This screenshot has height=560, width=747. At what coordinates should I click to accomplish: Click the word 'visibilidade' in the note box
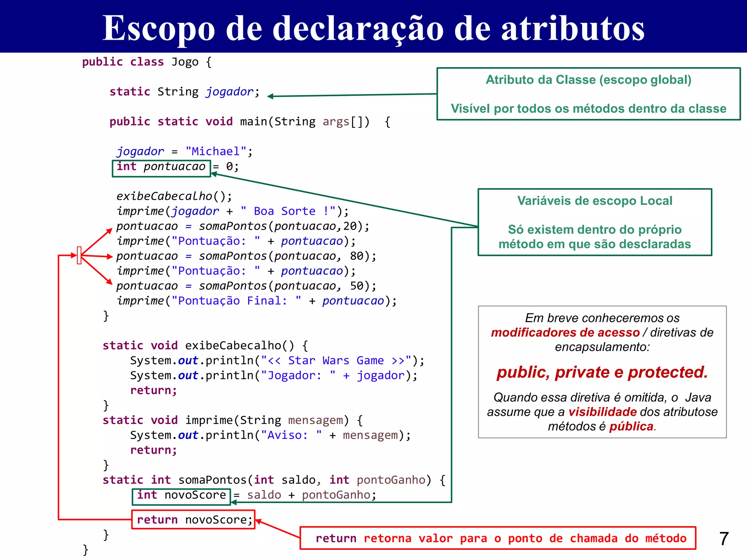point(603,412)
